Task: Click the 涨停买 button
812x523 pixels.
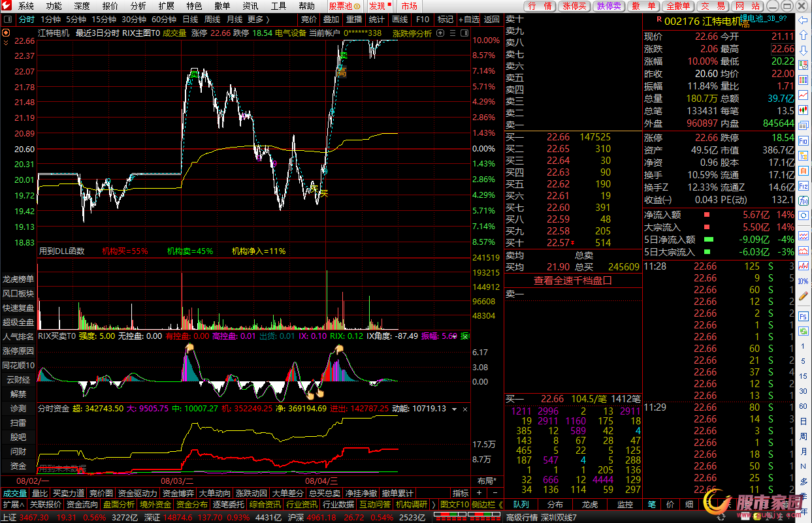Action: (574, 6)
